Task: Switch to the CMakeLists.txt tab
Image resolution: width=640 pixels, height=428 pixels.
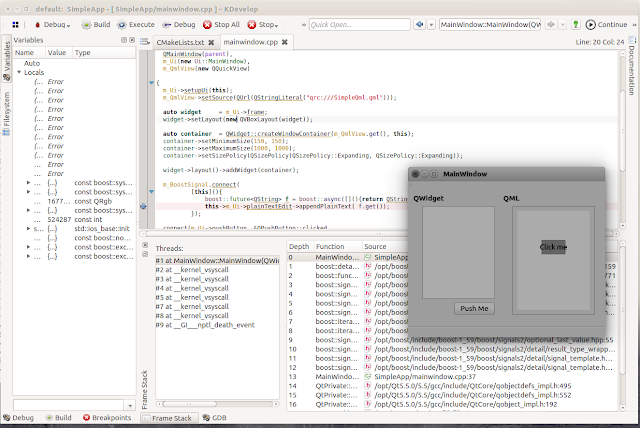Action: 180,42
